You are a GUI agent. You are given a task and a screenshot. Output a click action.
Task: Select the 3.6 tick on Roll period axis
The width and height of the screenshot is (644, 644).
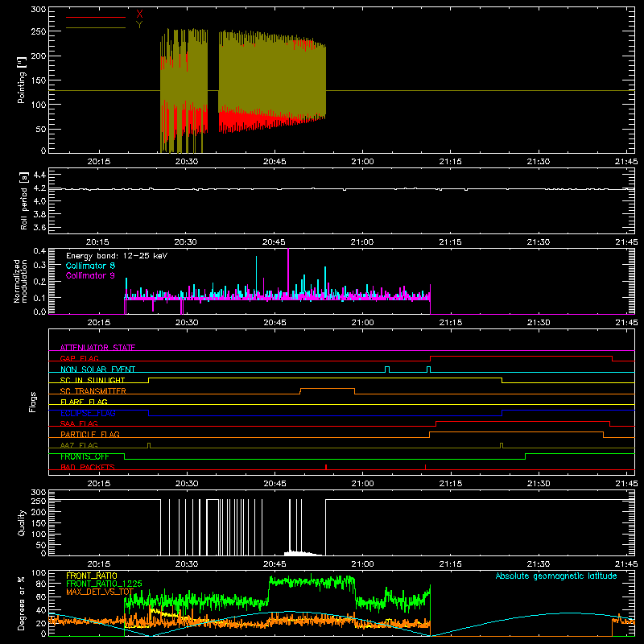(39, 227)
